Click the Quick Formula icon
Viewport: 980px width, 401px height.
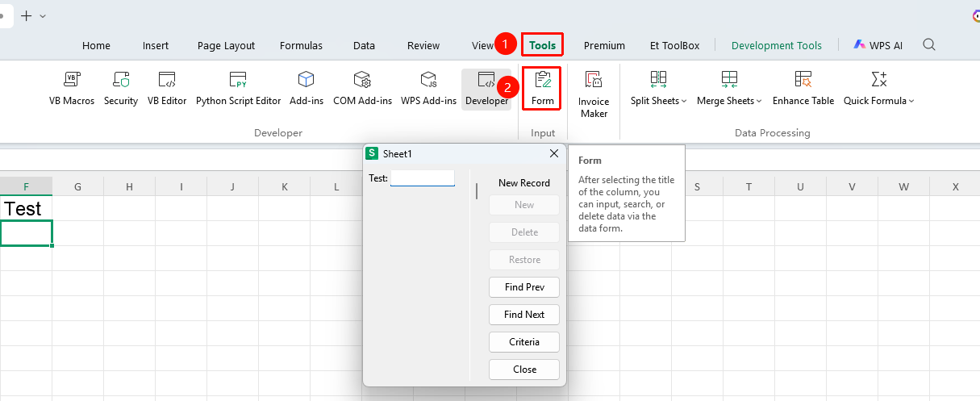point(879,79)
